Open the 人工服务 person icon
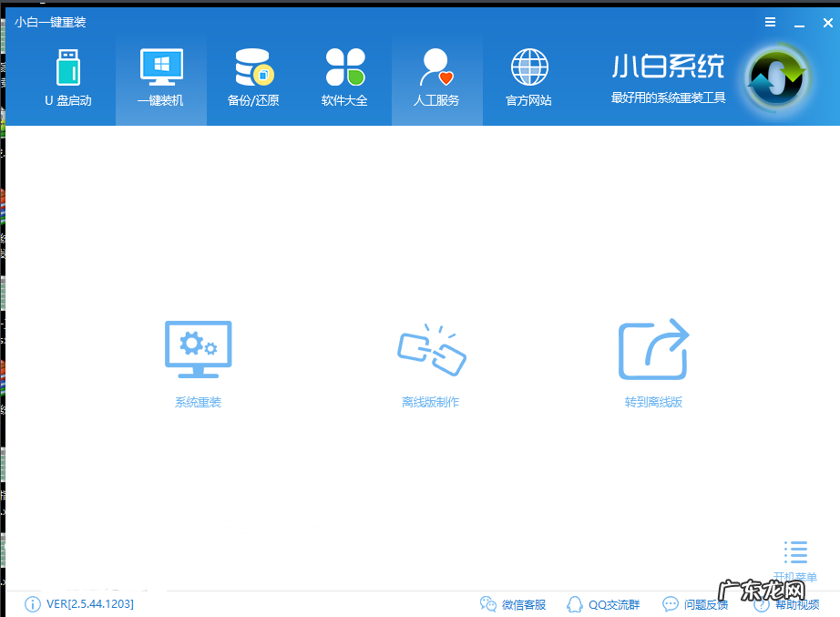The height and width of the screenshot is (617, 840). point(436,67)
